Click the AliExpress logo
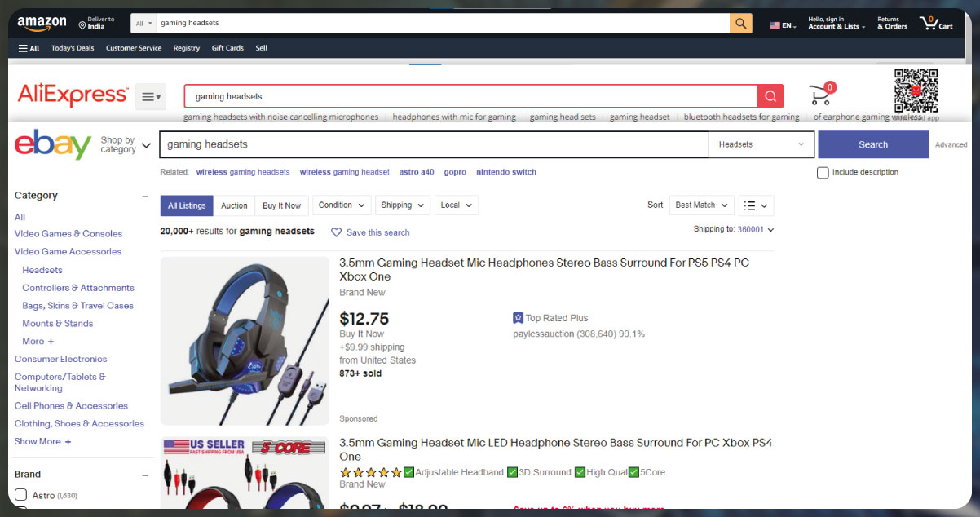 coord(73,95)
